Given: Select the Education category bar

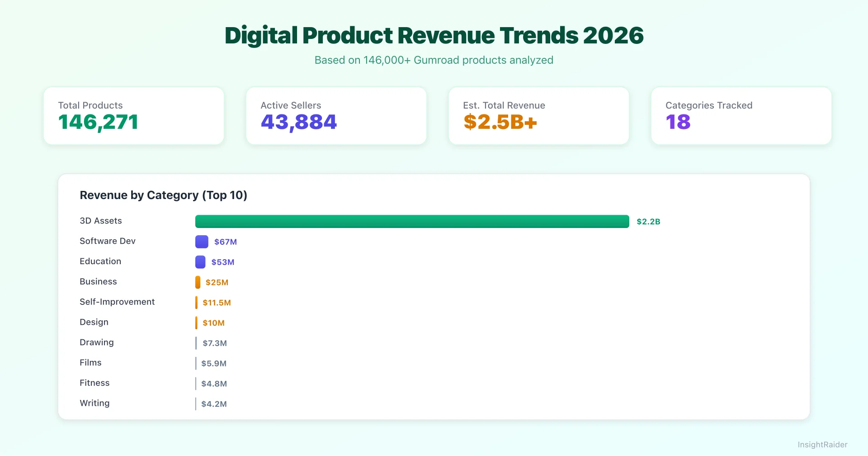Looking at the screenshot, I should (x=200, y=261).
